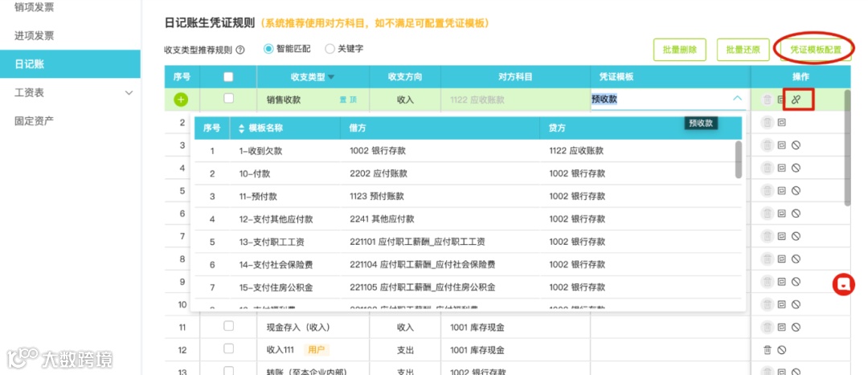Click the trash icon in the 销售收款 row
The image size is (868, 375).
click(768, 100)
